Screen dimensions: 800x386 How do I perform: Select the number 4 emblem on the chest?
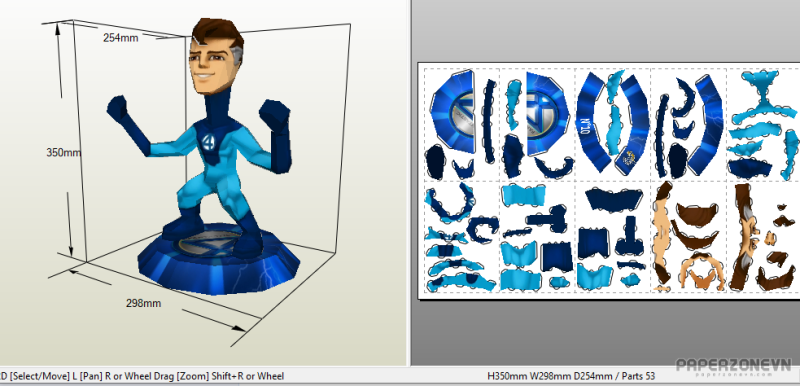(x=208, y=142)
